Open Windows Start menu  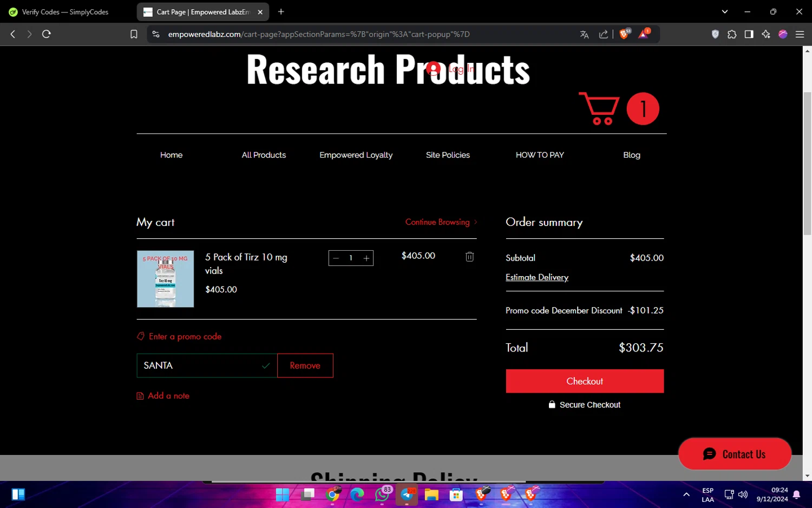pyautogui.click(x=282, y=494)
